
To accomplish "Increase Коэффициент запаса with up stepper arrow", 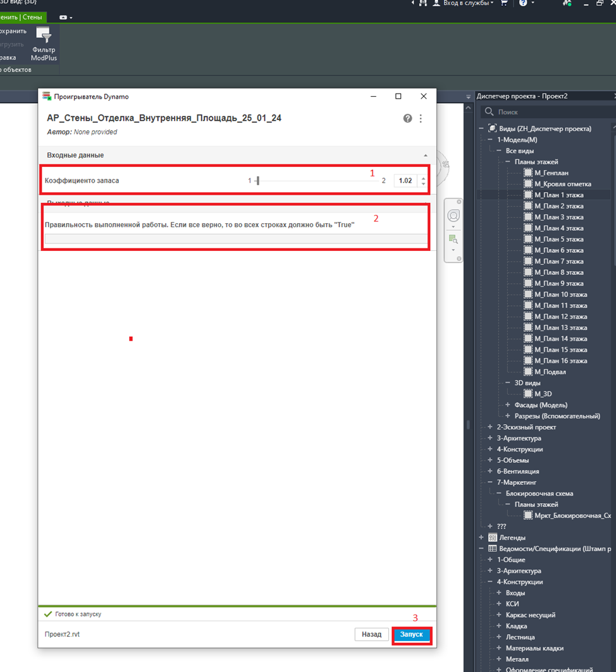I will pyautogui.click(x=423, y=178).
